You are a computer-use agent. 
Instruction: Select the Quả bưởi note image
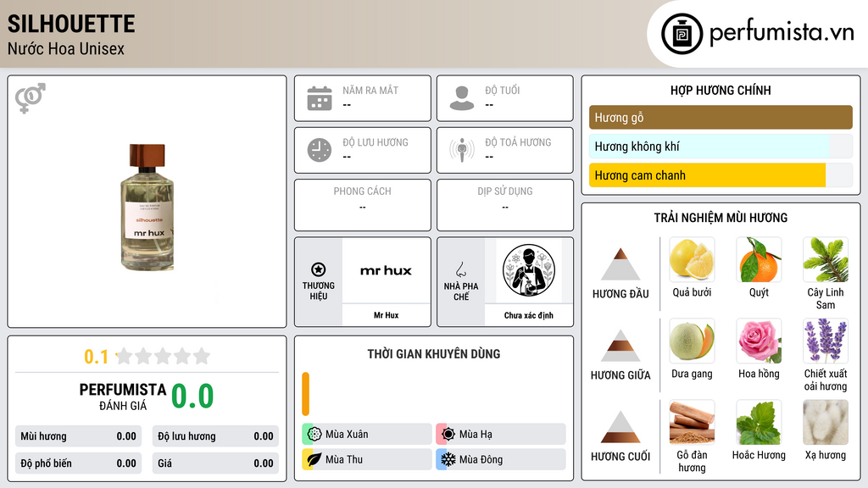[692, 259]
